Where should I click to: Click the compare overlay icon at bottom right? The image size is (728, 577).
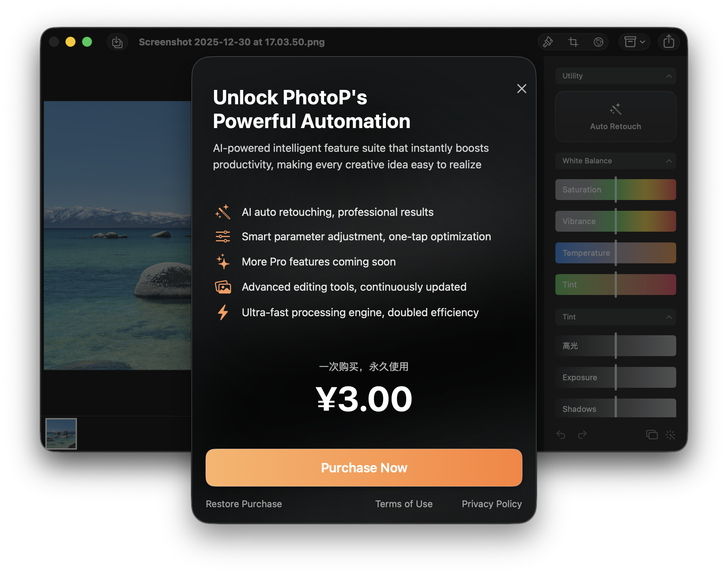(x=652, y=435)
